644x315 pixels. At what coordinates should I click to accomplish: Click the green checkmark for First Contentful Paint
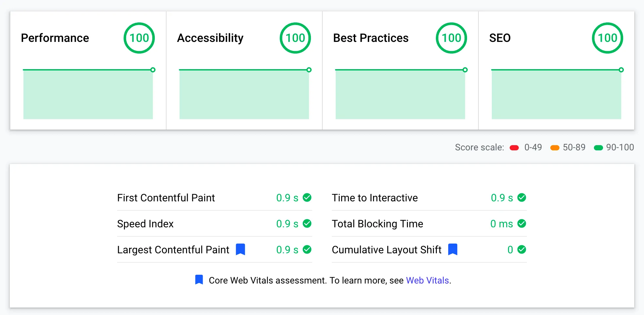pos(307,197)
